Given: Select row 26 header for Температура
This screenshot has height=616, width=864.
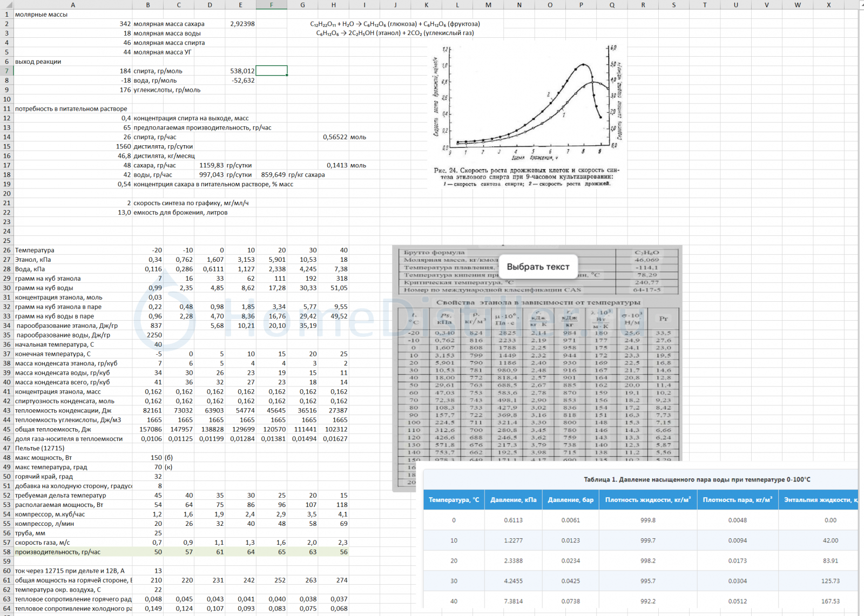Looking at the screenshot, I should click(6, 250).
